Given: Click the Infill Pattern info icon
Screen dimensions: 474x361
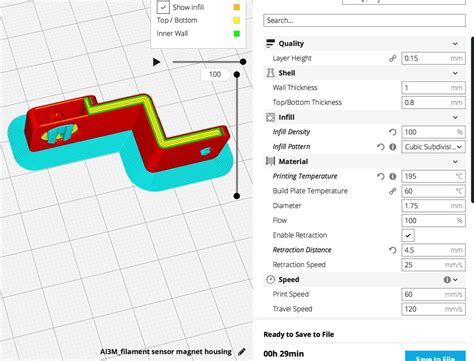Looking at the screenshot, I should [x=393, y=147].
